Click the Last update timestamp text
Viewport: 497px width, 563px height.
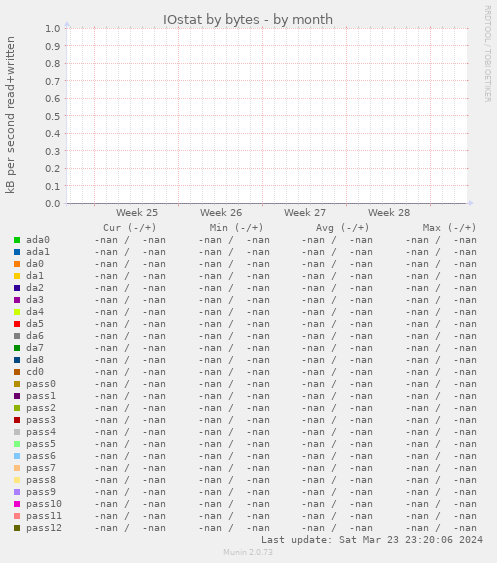pos(372,540)
